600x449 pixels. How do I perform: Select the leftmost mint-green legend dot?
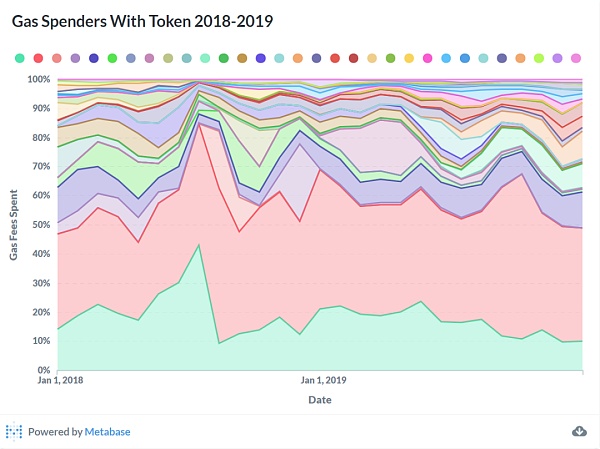pos(19,60)
